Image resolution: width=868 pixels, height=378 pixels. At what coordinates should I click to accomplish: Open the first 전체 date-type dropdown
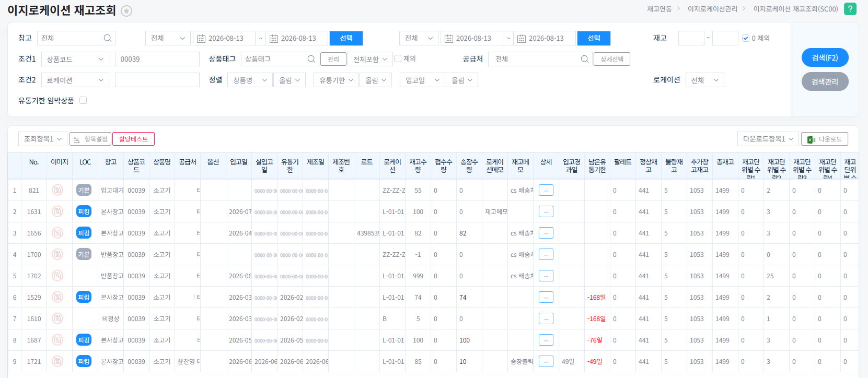coord(167,38)
